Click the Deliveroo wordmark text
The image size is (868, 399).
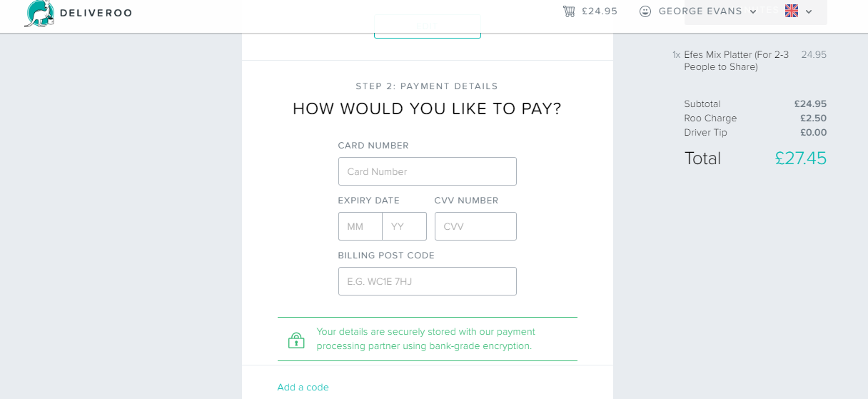[96, 13]
